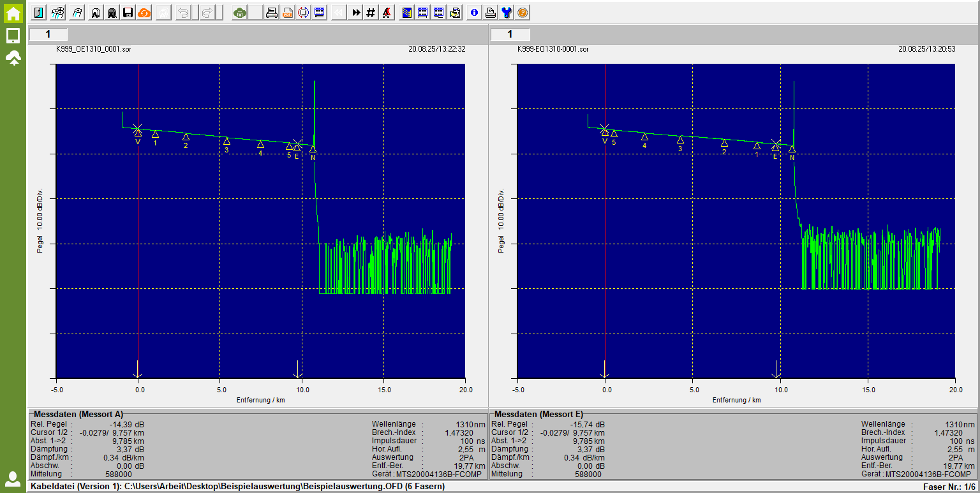Image resolution: width=980 pixels, height=493 pixels.
Task: Click the orange cloud sync icon
Action: [144, 13]
